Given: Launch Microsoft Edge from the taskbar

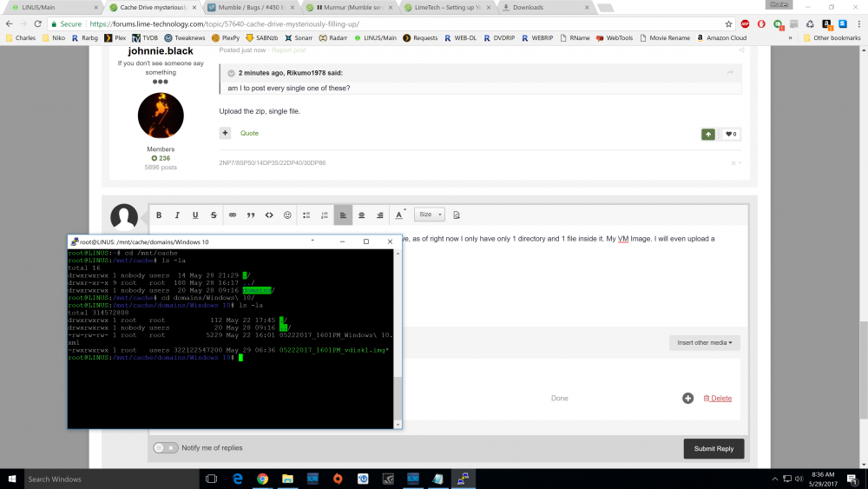Looking at the screenshot, I should point(238,479).
